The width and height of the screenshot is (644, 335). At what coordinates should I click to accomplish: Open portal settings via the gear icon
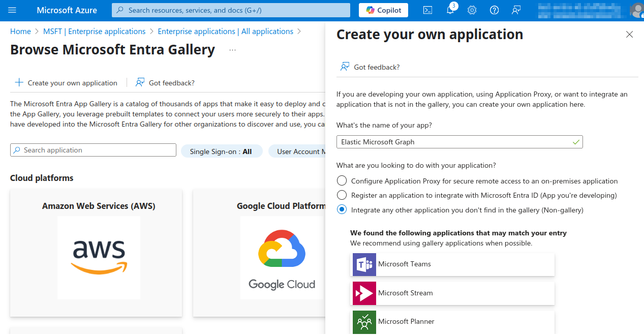472,10
